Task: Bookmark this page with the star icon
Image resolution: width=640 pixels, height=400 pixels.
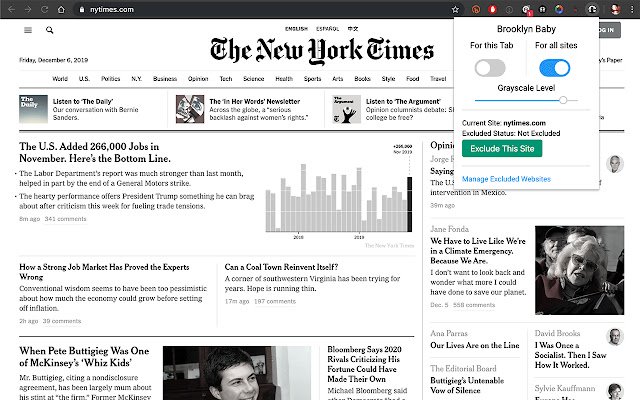Action: click(455, 9)
